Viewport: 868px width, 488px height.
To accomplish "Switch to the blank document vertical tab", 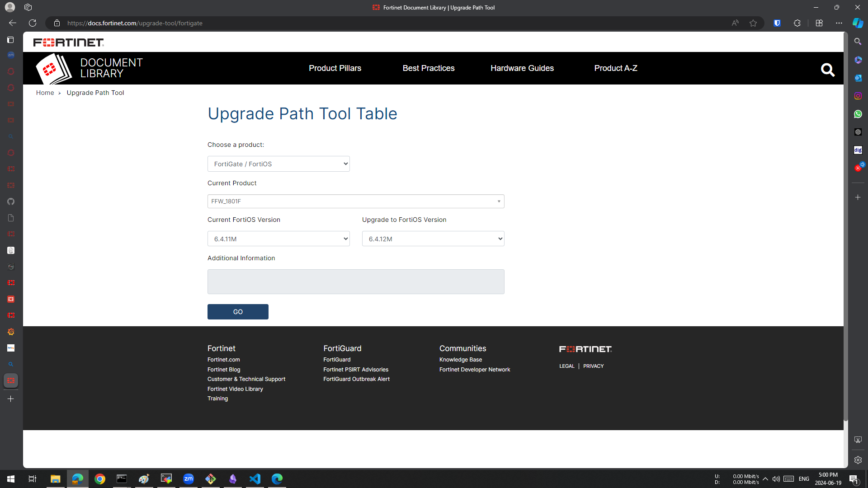I will 11,218.
